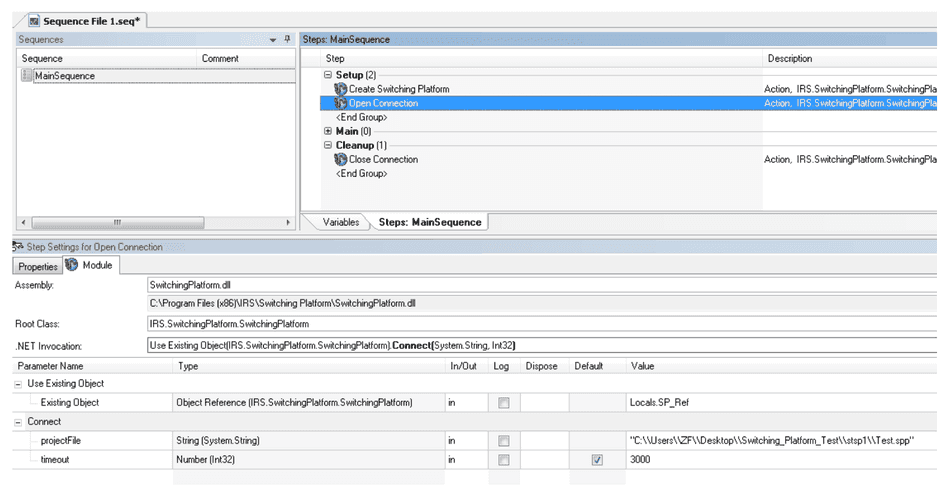The width and height of the screenshot is (950, 495).
Task: Click End Group under Setup
Action: pyautogui.click(x=361, y=117)
